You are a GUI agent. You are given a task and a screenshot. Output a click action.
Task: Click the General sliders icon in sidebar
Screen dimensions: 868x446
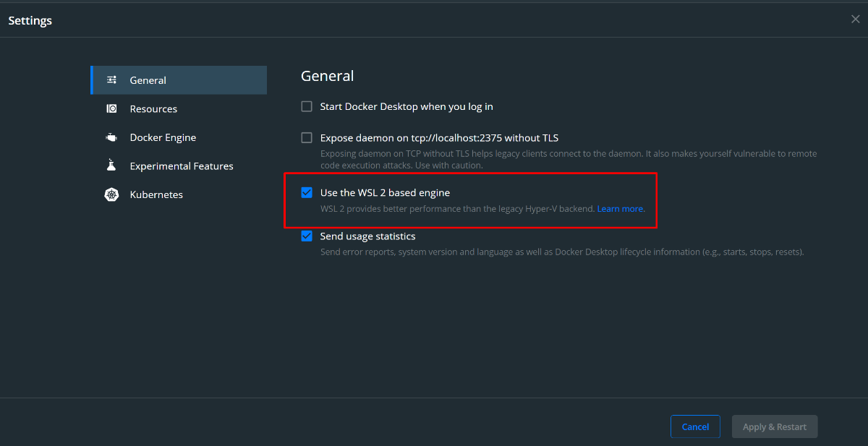(x=111, y=80)
